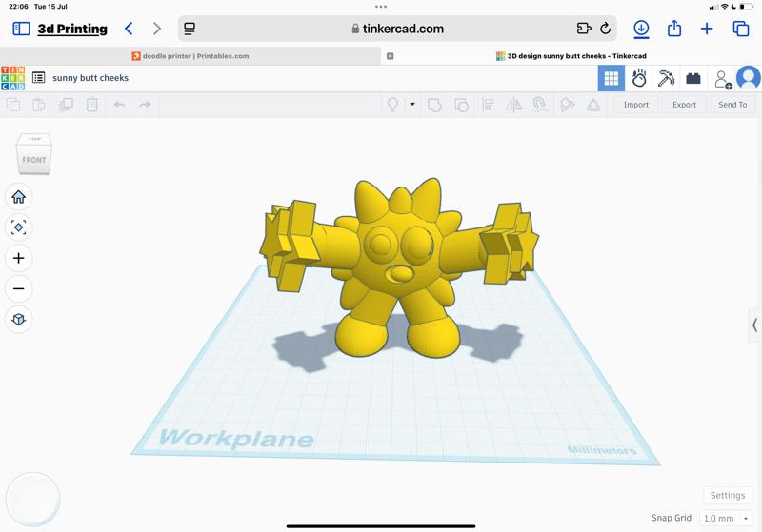Copy the selected shape
762x532 pixels.
coord(13,105)
